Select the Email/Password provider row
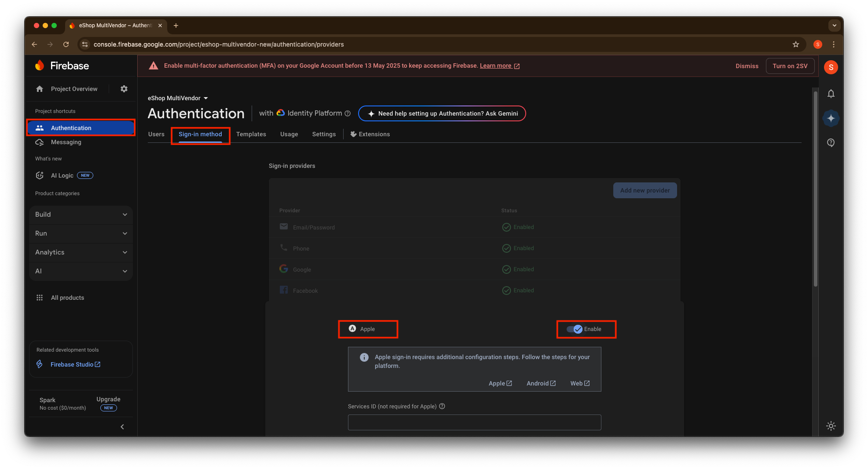This screenshot has height=469, width=868. 474,227
